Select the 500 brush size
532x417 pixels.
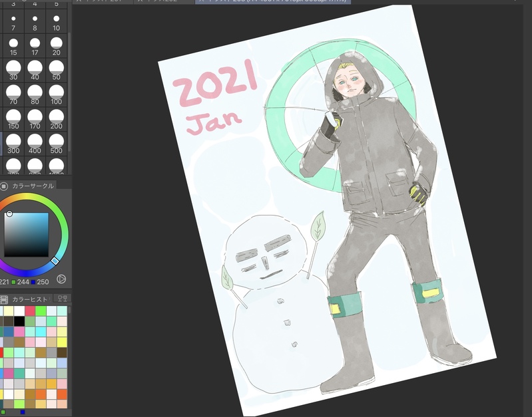pyautogui.click(x=57, y=144)
